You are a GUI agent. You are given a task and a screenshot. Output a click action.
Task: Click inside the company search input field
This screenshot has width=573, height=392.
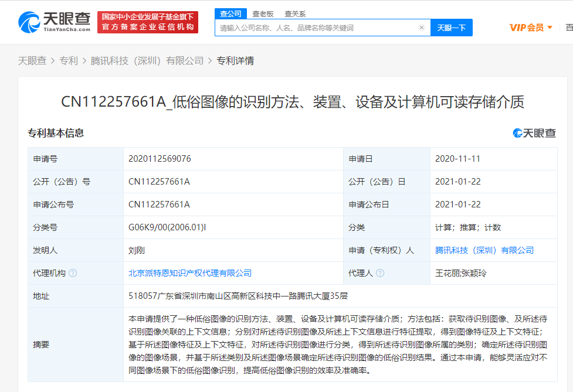point(317,27)
